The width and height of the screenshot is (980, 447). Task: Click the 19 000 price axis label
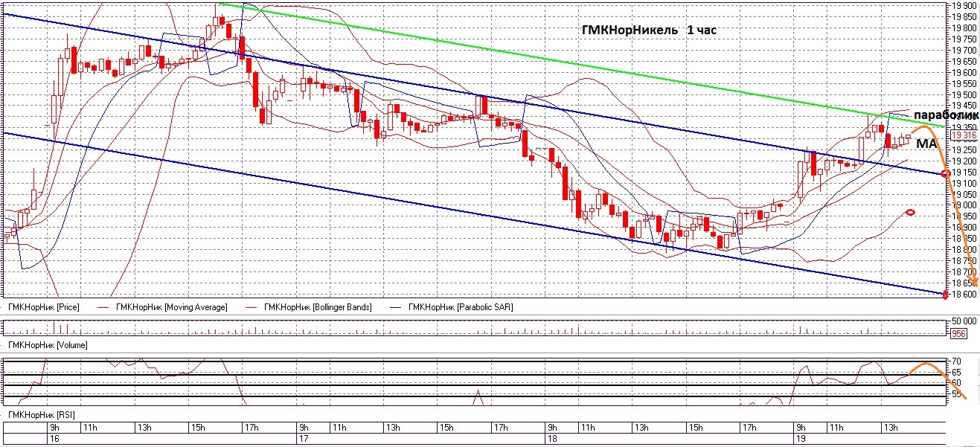coord(964,205)
